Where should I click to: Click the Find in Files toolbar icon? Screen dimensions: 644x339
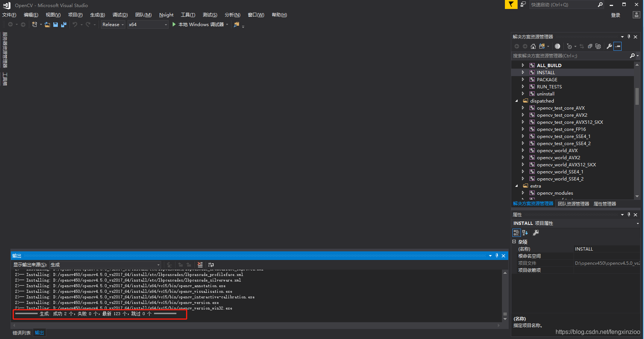click(x=236, y=25)
